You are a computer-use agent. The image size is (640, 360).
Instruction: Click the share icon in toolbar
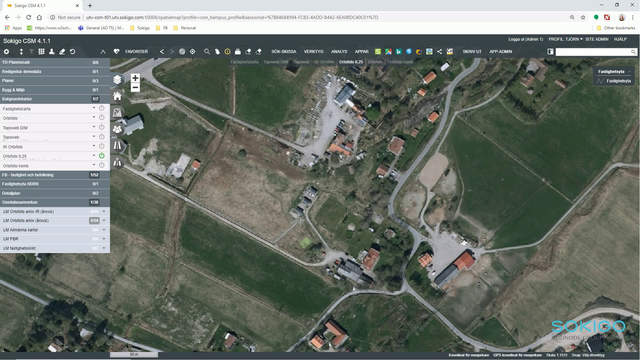439,51
